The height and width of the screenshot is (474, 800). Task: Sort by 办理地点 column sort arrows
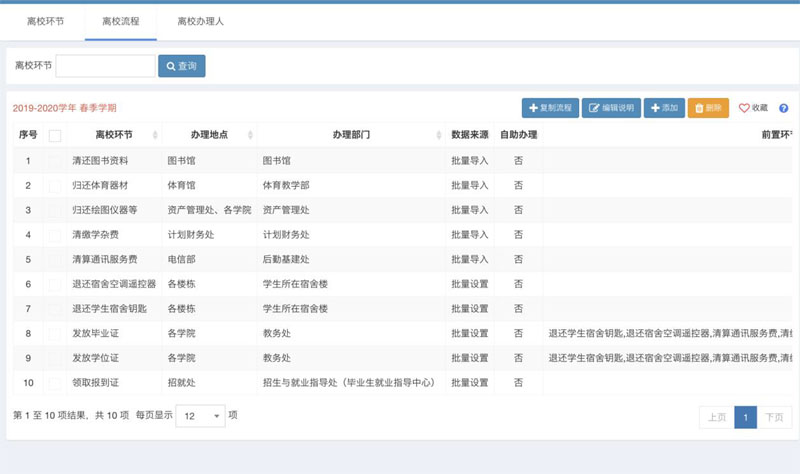(x=250, y=135)
